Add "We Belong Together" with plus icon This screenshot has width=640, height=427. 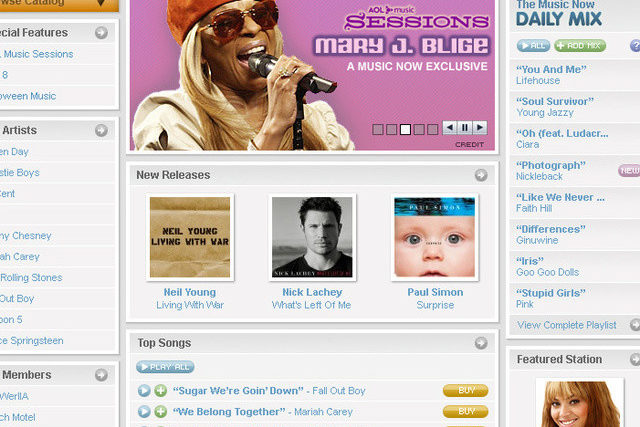click(x=160, y=411)
